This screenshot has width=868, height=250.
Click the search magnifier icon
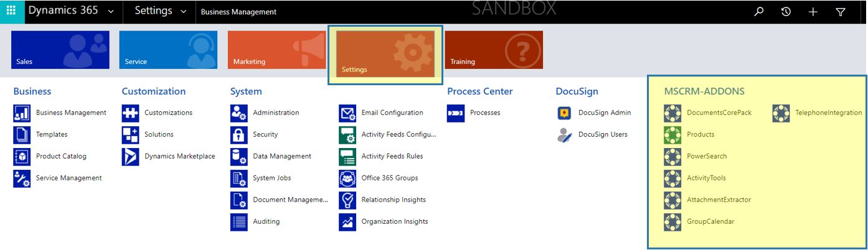[758, 11]
